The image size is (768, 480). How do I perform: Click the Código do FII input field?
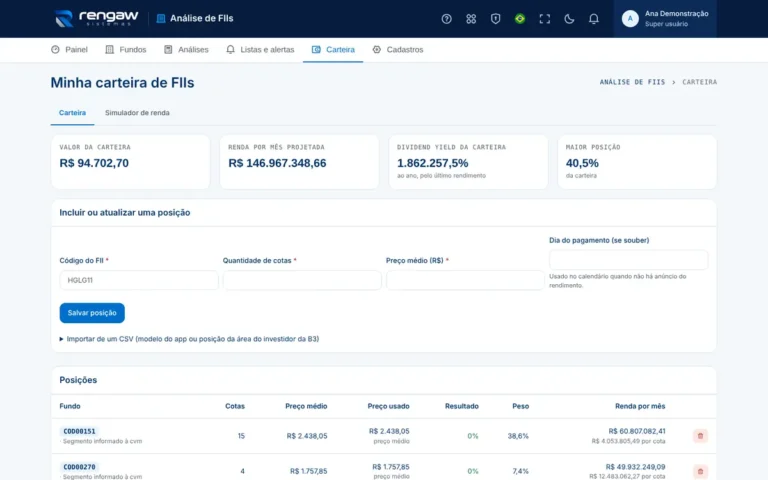pyautogui.click(x=139, y=280)
